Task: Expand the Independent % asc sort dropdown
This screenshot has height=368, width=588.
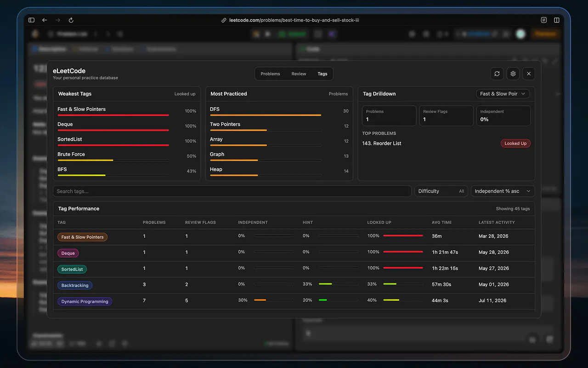Action: point(503,191)
